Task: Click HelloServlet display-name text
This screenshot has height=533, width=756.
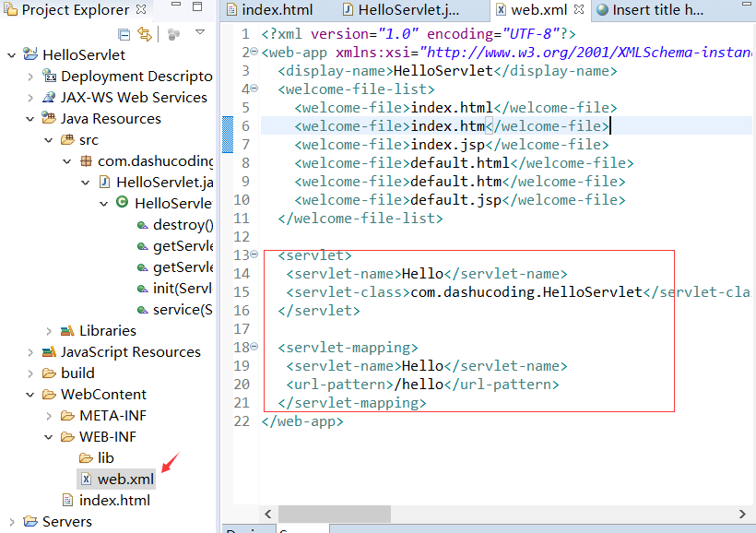Action: (x=443, y=71)
